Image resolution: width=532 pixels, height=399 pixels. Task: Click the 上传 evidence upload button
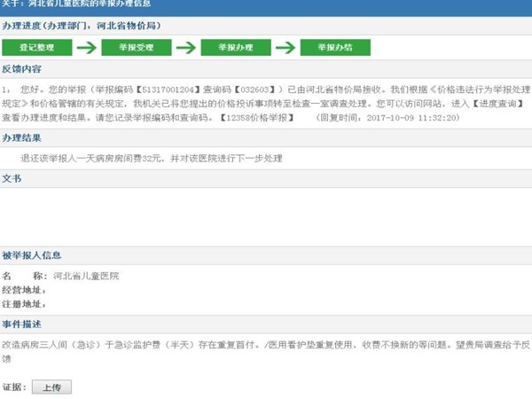[x=51, y=387]
